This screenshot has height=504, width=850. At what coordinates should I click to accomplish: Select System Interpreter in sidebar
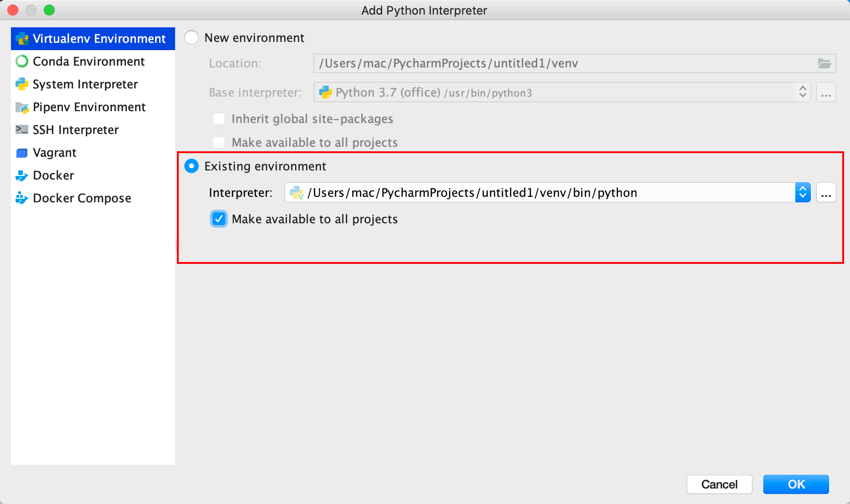[x=93, y=84]
